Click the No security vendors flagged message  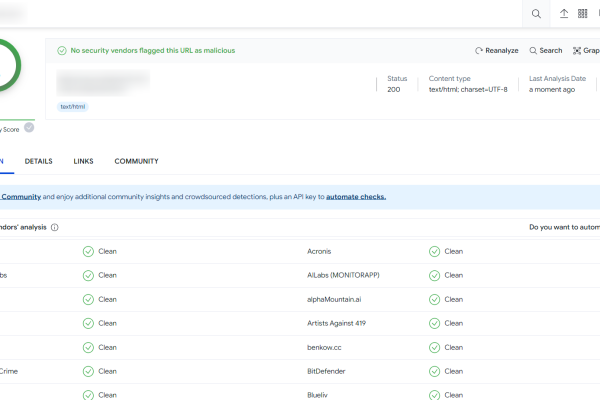point(153,51)
